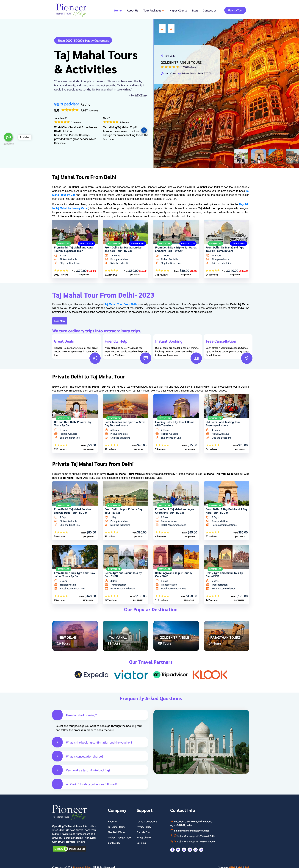Viewport: 299px width, 868px height.
Task: Select the India Gate thumbnail in slider
Action: coord(259,156)
